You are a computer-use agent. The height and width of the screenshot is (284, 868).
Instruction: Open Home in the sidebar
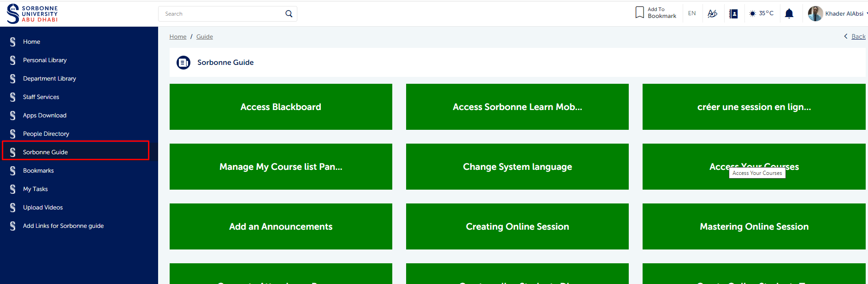31,42
